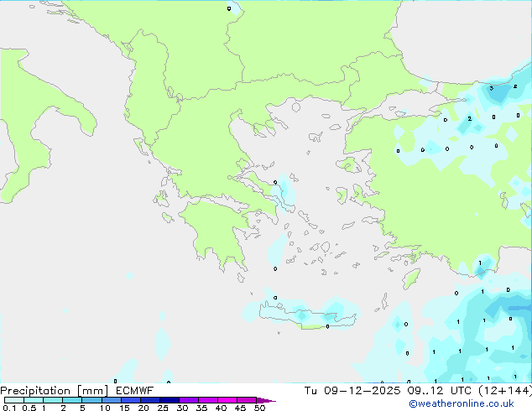Click the 'Tu 09-12-2025' date text
The image size is (532, 411).
pyautogui.click(x=352, y=390)
